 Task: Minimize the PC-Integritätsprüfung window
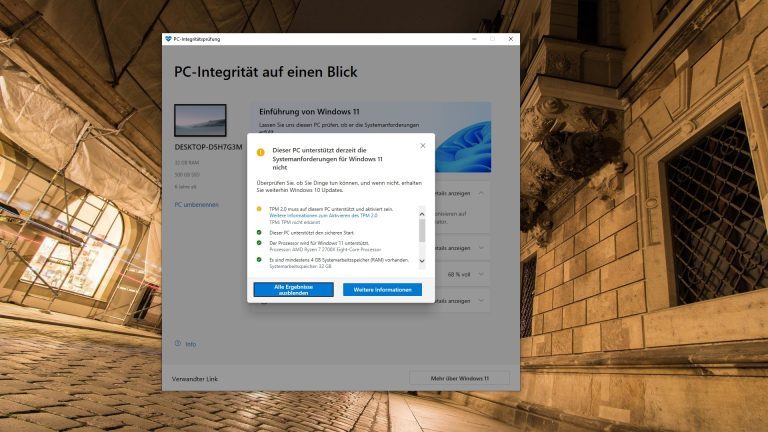tap(474, 39)
